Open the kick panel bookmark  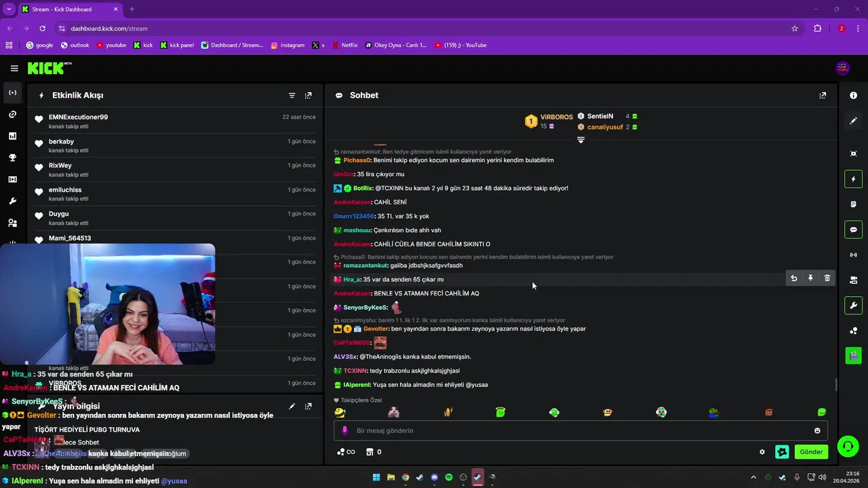pyautogui.click(x=177, y=45)
